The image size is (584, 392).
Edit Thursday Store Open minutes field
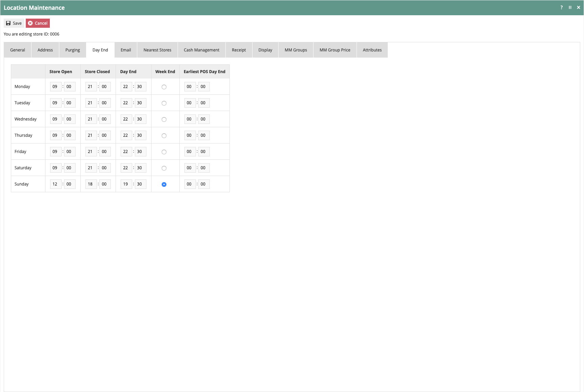[70, 135]
